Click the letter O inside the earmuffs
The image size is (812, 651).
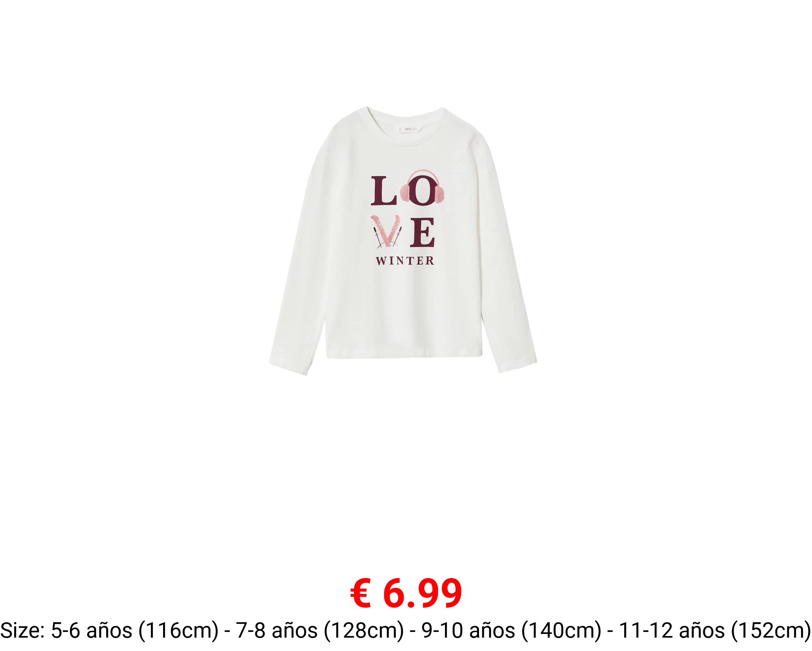pyautogui.click(x=423, y=191)
